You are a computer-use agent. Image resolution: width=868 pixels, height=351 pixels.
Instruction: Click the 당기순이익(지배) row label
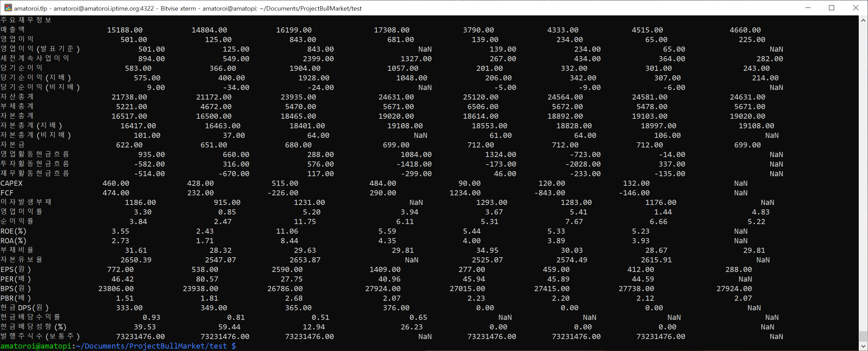click(36, 78)
